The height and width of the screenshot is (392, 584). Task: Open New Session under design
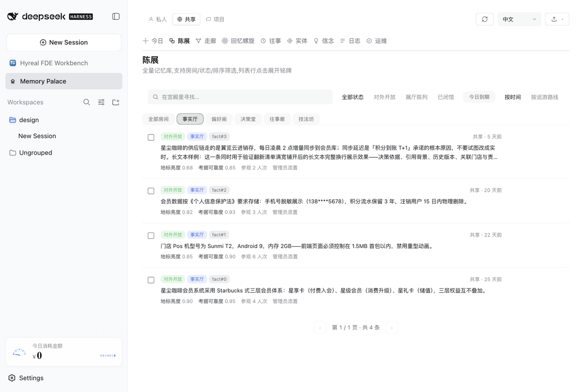pos(37,136)
